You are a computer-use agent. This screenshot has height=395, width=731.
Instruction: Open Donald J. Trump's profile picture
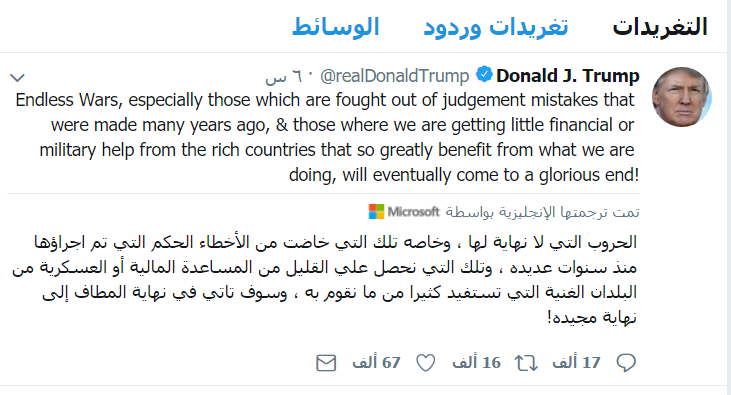point(682,97)
